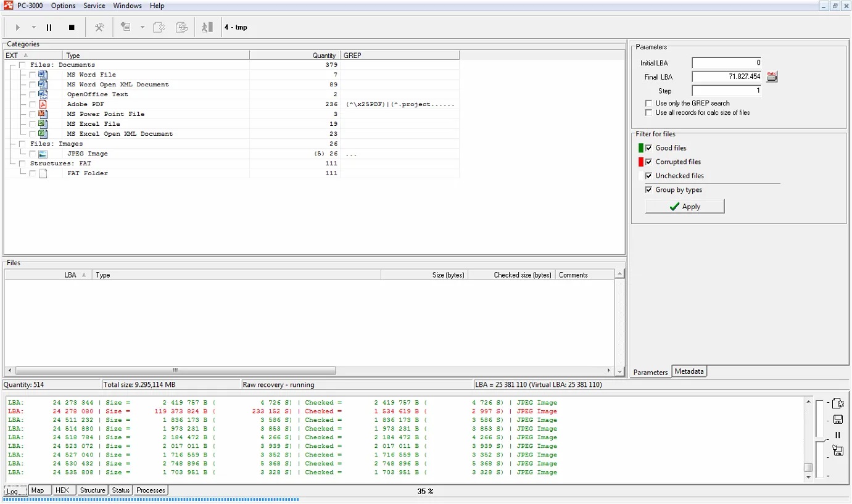852x504 pixels.
Task: Enable Use only the GREP search
Action: click(x=648, y=104)
